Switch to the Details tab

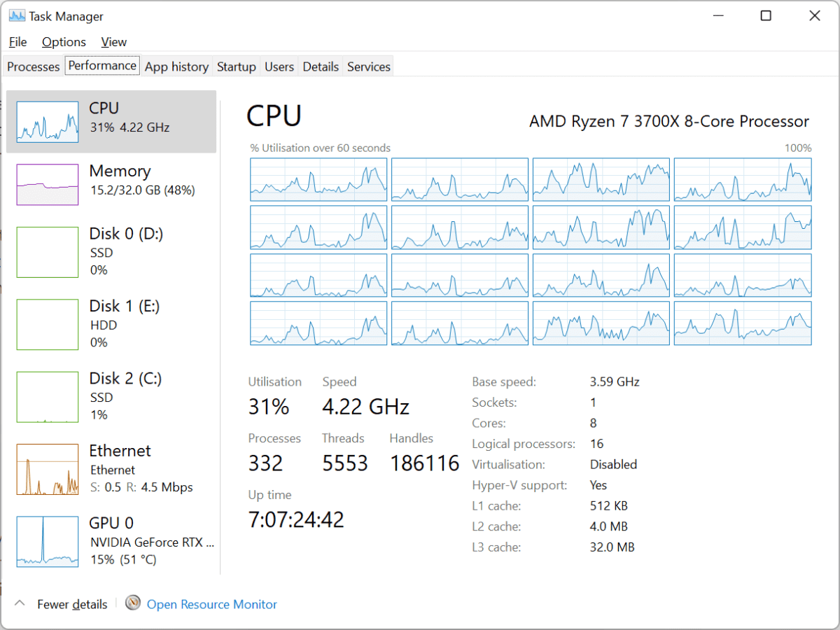click(x=321, y=66)
